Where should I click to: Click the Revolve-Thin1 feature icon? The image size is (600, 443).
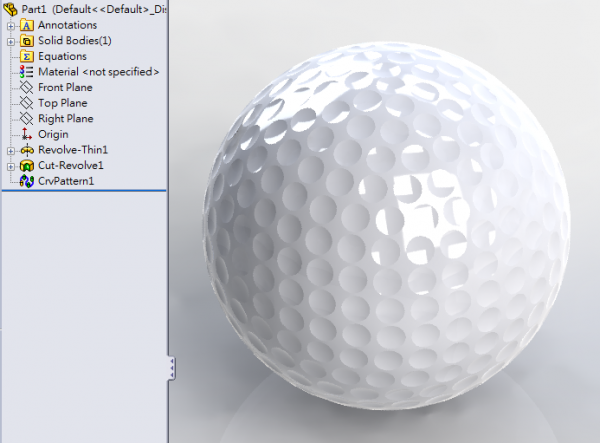coord(27,150)
